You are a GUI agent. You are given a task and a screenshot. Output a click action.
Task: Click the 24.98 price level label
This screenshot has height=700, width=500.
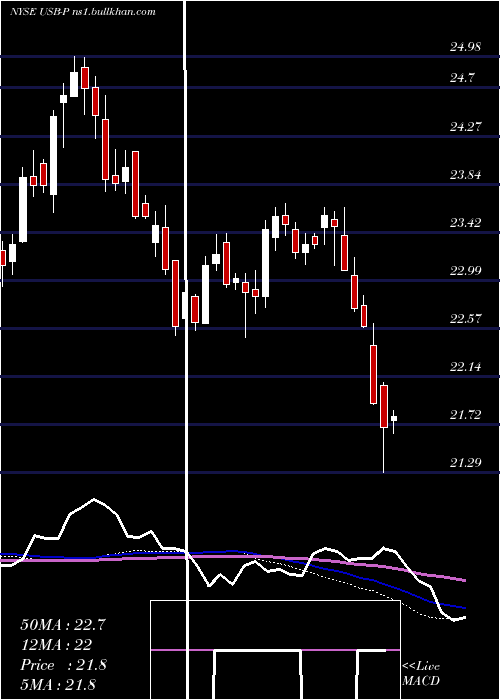pos(466,47)
